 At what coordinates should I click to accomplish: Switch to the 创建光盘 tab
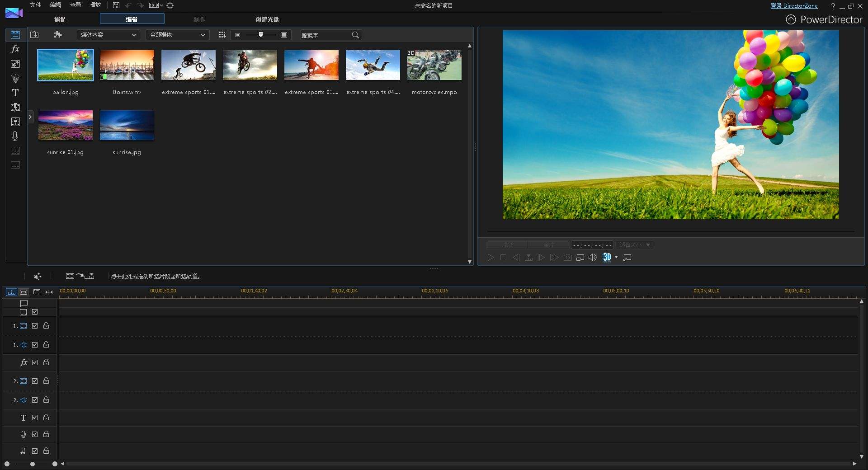268,19
